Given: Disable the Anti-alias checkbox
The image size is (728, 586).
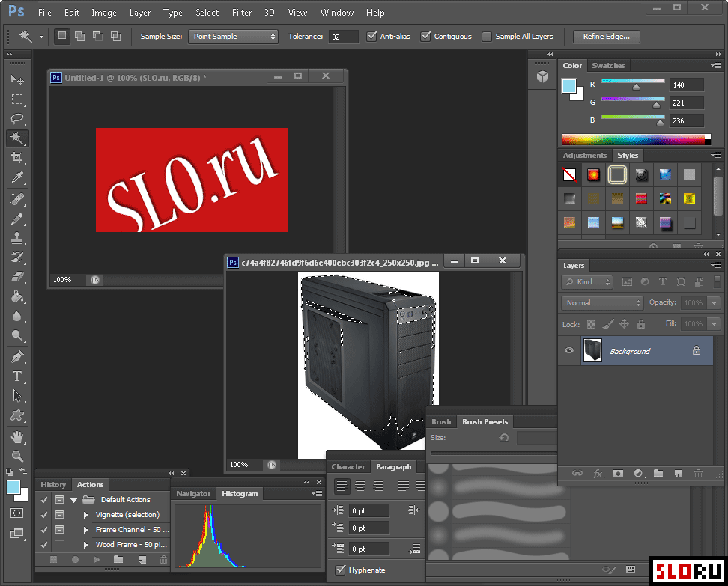Looking at the screenshot, I should 372,36.
